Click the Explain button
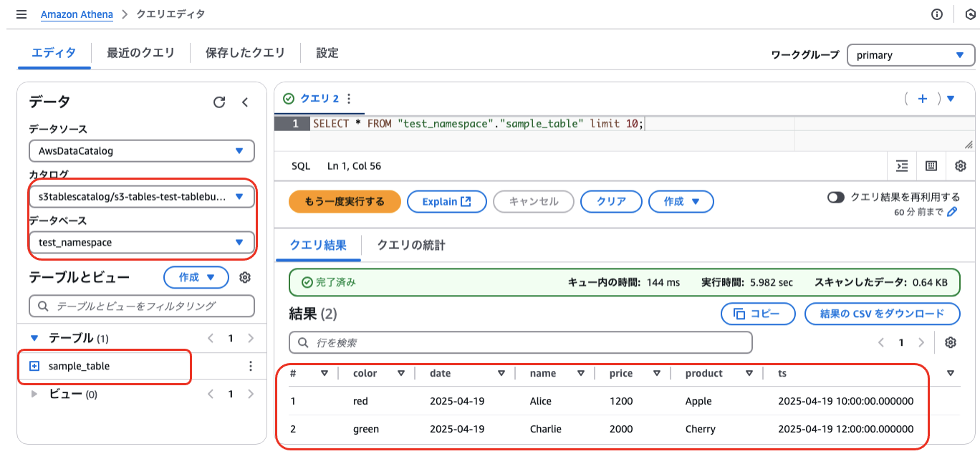The image size is (980, 464). (x=447, y=202)
